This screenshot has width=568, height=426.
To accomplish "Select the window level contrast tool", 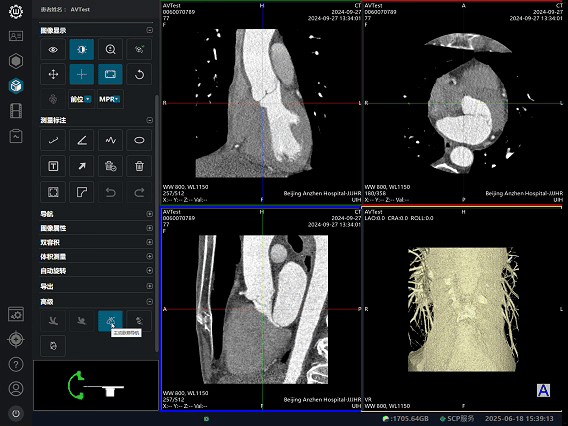I will click(82, 49).
